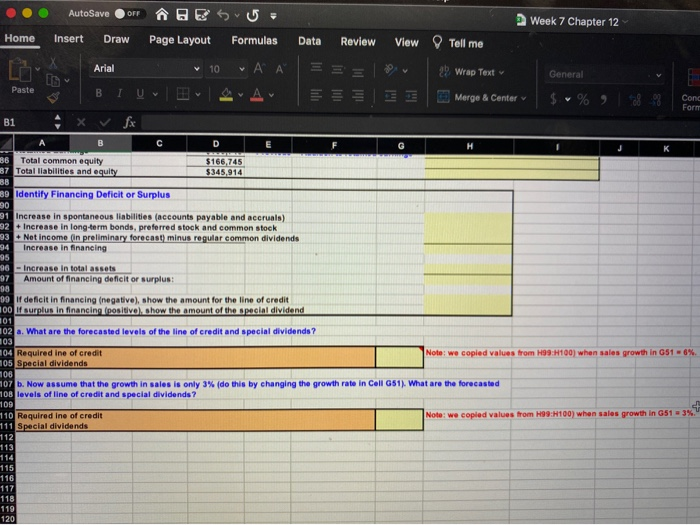This screenshot has height=525, width=700.
Task: Open the Home ribbon tab
Action: click(20, 38)
